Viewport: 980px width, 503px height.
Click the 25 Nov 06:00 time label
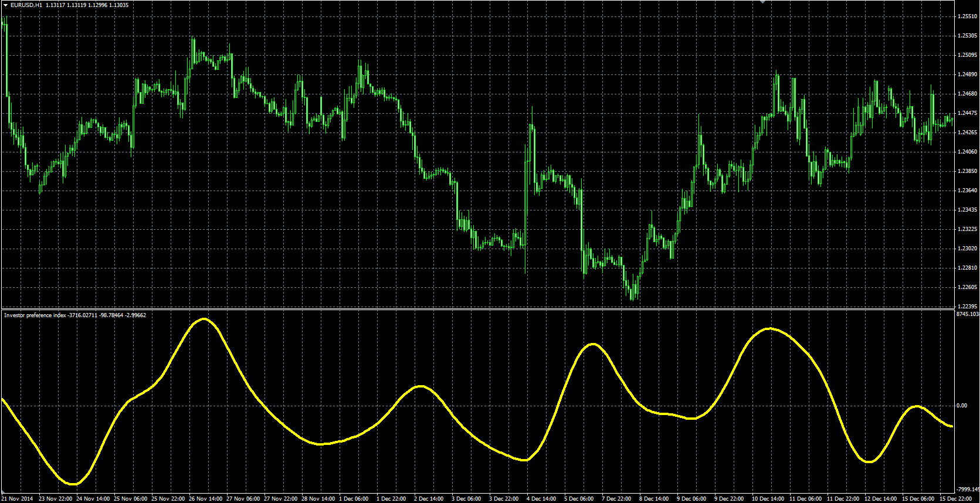(131, 499)
